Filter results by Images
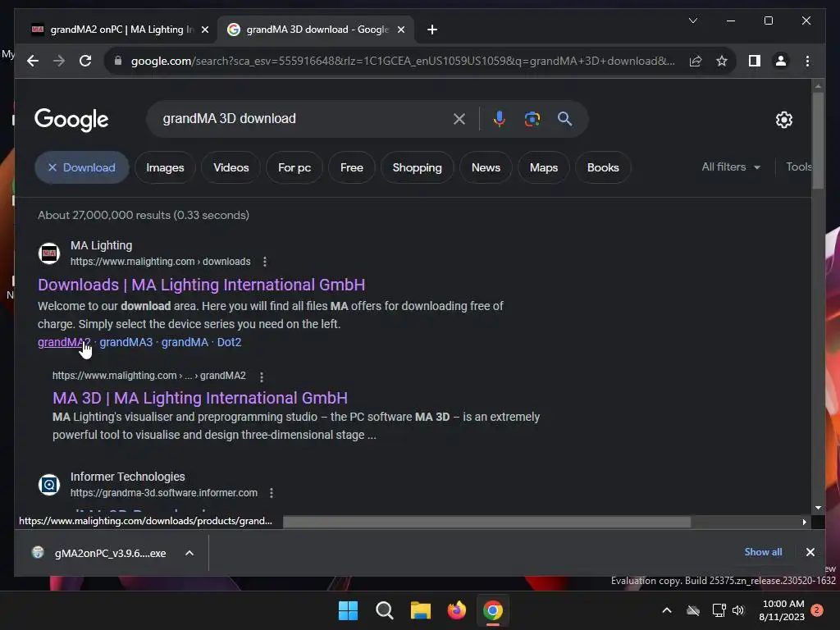 [165, 167]
